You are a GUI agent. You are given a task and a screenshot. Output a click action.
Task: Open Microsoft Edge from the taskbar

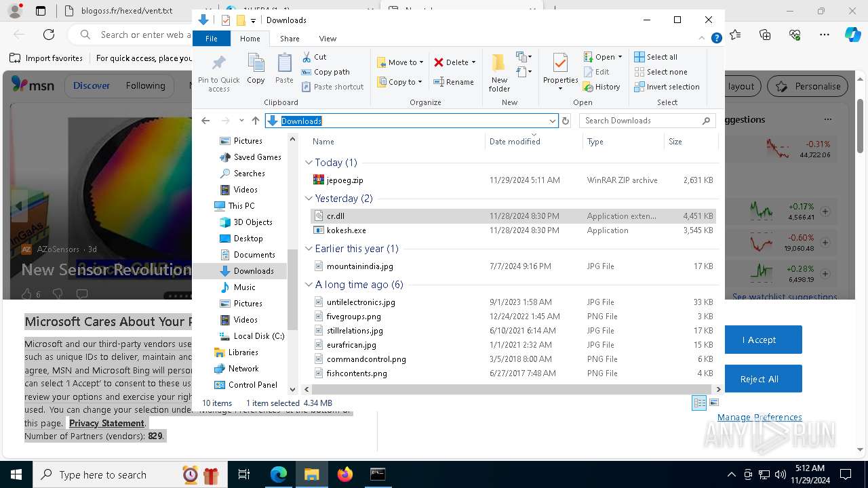click(279, 474)
